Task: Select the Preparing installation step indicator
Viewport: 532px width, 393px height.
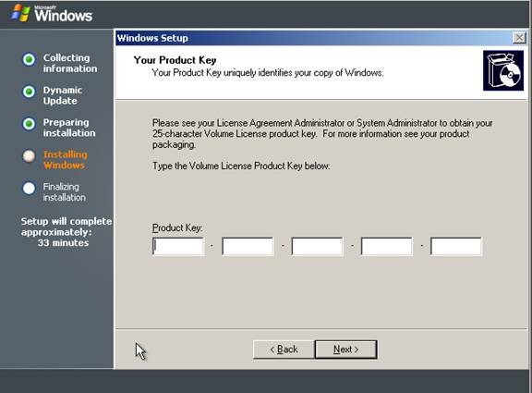Action: 29,124
